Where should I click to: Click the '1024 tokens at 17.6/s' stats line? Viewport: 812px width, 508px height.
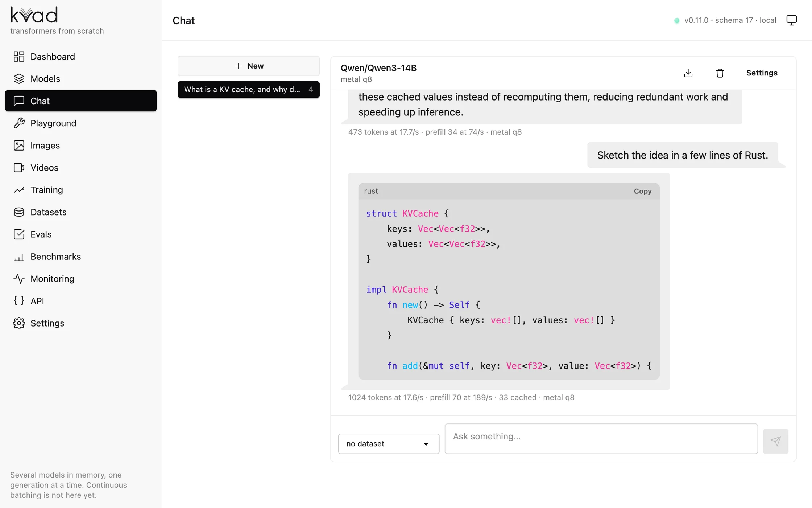[461, 397]
